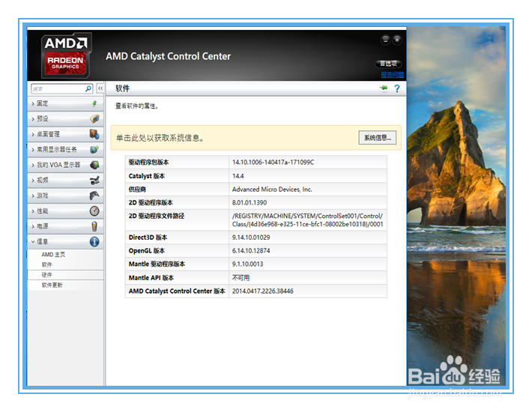The image size is (532, 412).
Task: Expand the 固定 section
Action: tap(65, 103)
